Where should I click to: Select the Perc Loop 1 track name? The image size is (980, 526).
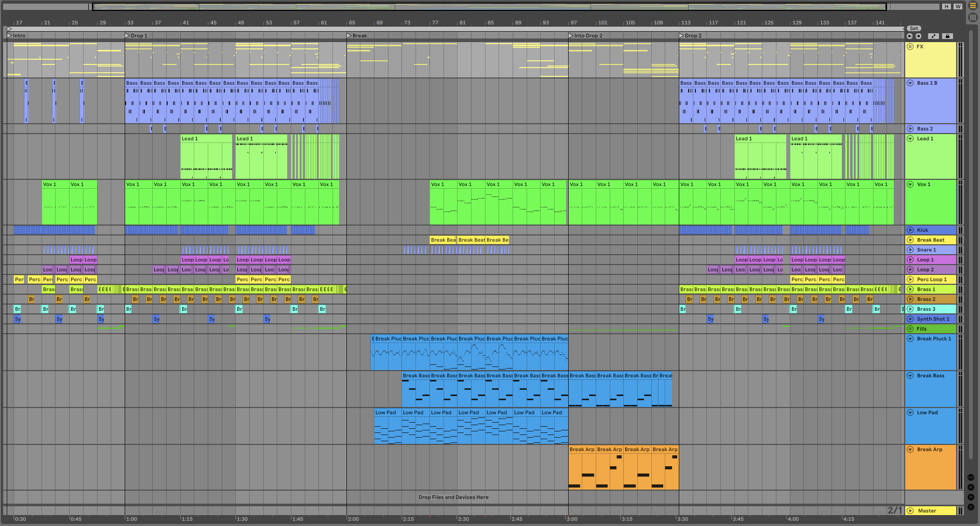click(x=932, y=280)
